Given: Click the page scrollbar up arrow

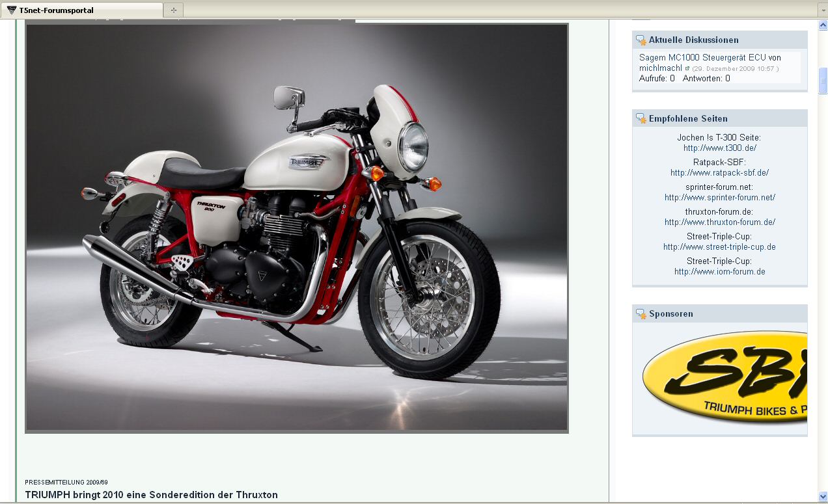Looking at the screenshot, I should point(823,25).
